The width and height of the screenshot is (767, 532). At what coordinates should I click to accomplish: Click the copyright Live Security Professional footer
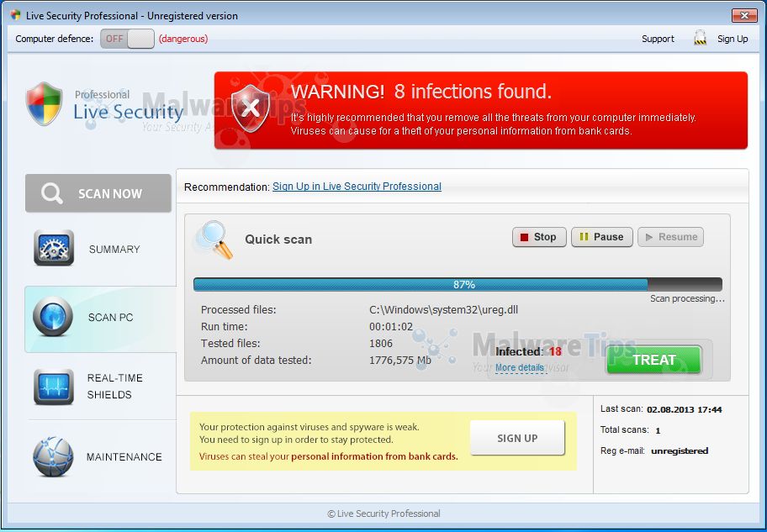click(383, 514)
